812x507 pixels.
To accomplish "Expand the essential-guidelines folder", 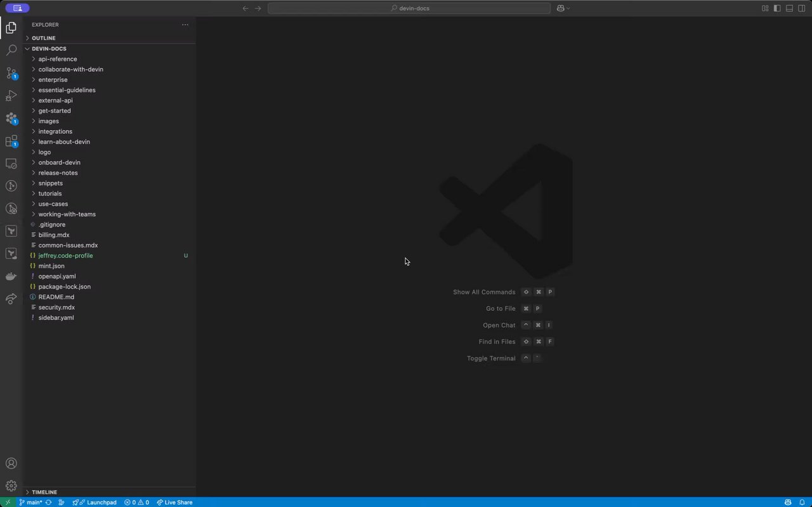I will pyautogui.click(x=110, y=90).
